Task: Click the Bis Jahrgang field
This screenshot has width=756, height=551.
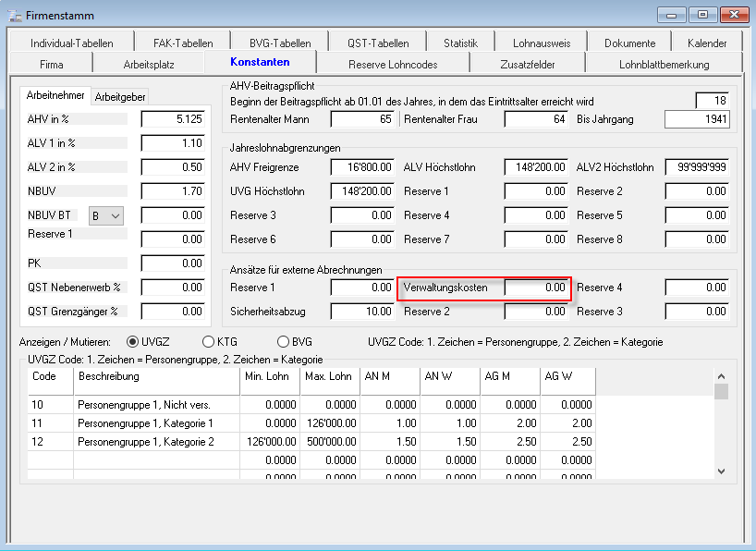Action: click(697, 119)
